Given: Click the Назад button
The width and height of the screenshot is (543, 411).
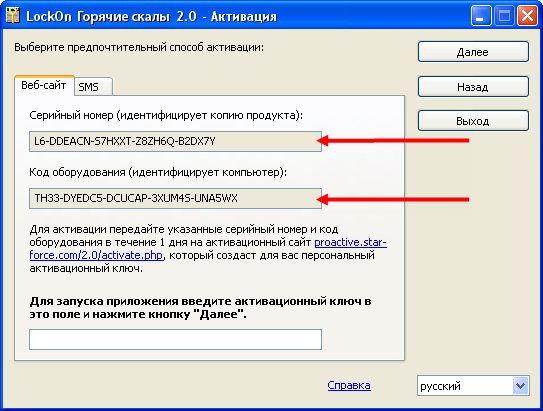Looking at the screenshot, I should click(473, 87).
